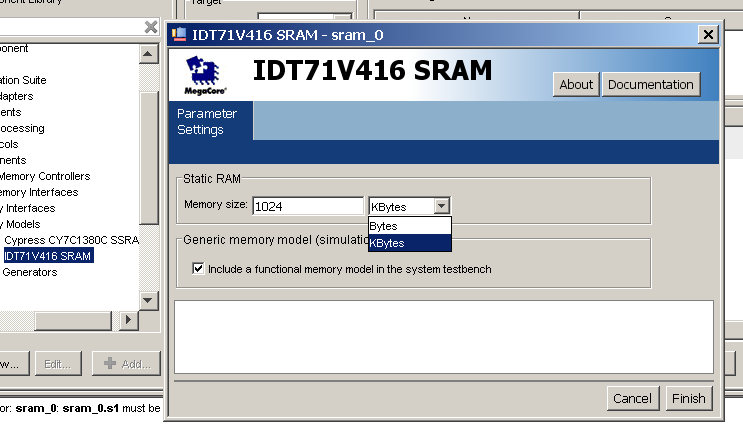Select IDT71V416 SRAM in library tree
This screenshot has width=743, height=426.
(48, 256)
